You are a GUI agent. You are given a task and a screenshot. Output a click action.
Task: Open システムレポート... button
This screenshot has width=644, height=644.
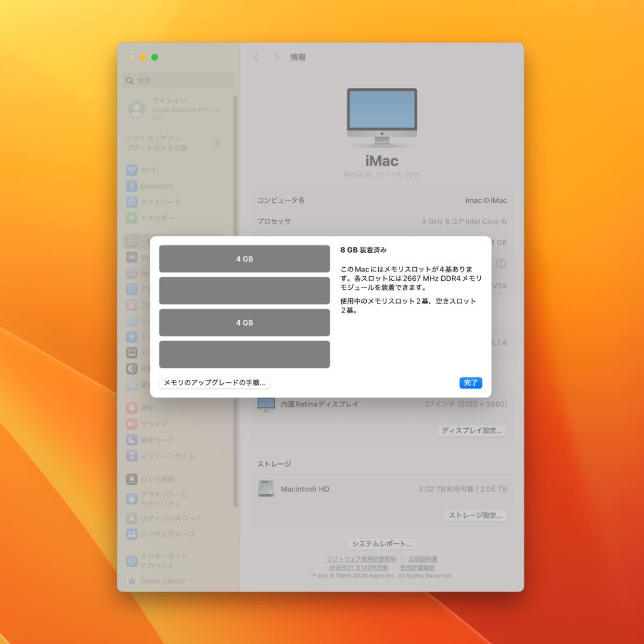pos(382,544)
